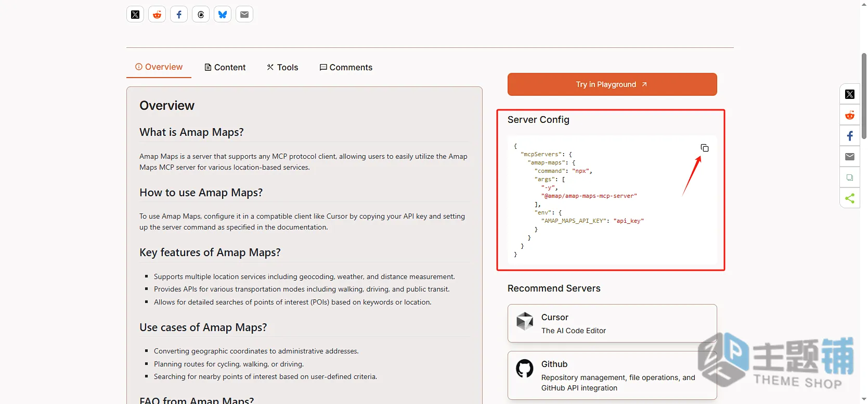Click the "AMAP_MAPS_API_KEY" key in the config
Image resolution: width=868 pixels, height=404 pixels.
tap(573, 221)
